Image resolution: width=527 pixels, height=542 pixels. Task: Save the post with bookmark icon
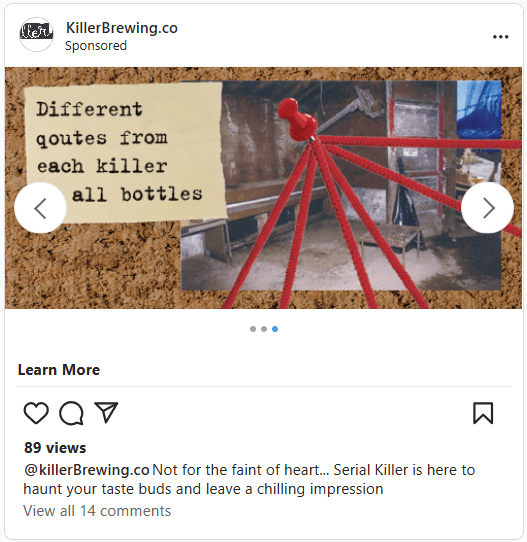tap(483, 413)
